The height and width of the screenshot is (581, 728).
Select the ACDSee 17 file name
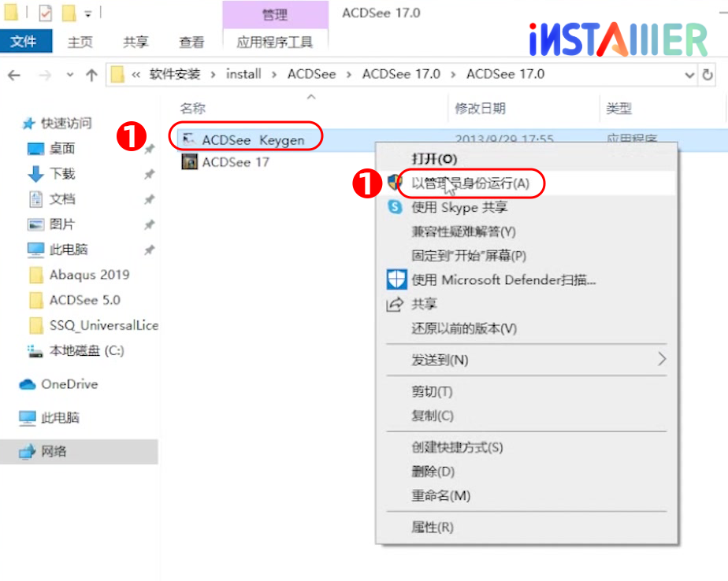[236, 162]
